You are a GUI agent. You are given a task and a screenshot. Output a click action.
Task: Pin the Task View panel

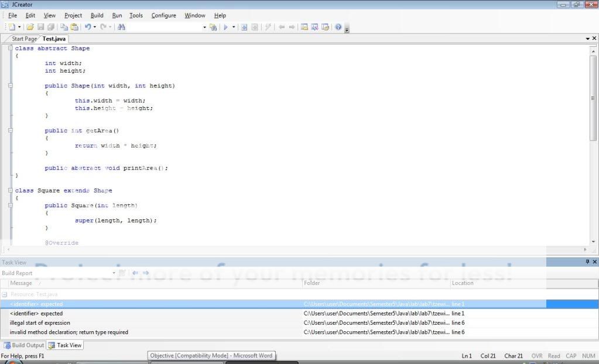click(x=587, y=262)
